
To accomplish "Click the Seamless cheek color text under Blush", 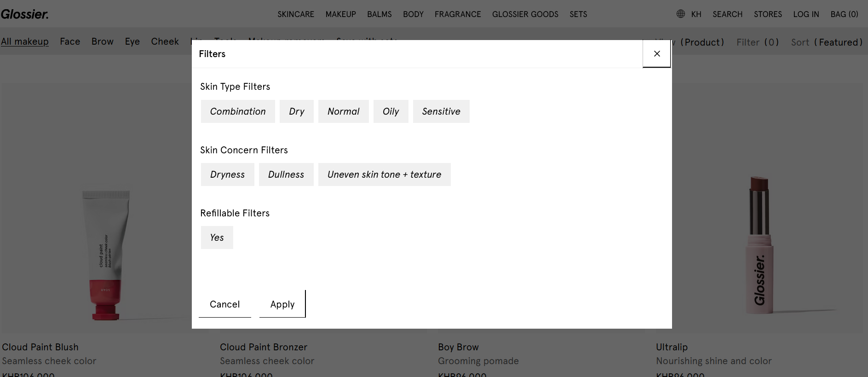I will point(49,361).
